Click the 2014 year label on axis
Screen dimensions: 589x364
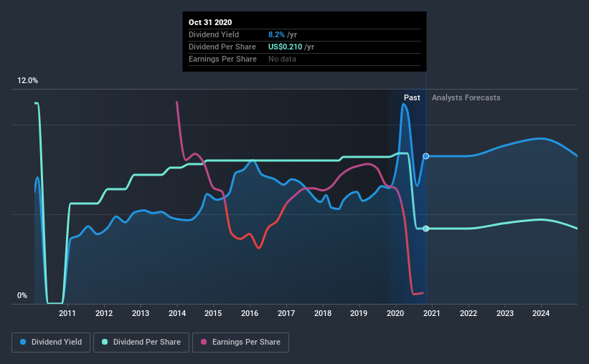point(177,313)
